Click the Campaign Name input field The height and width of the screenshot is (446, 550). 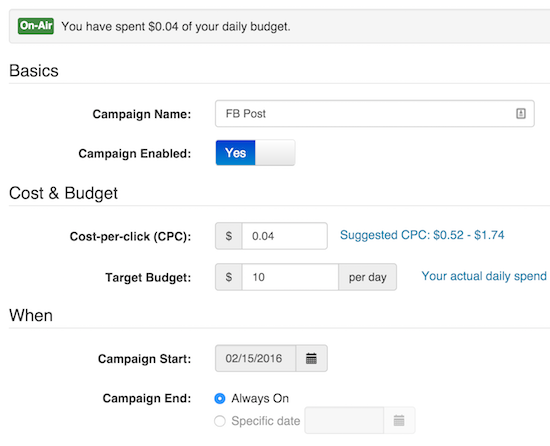[x=375, y=114]
